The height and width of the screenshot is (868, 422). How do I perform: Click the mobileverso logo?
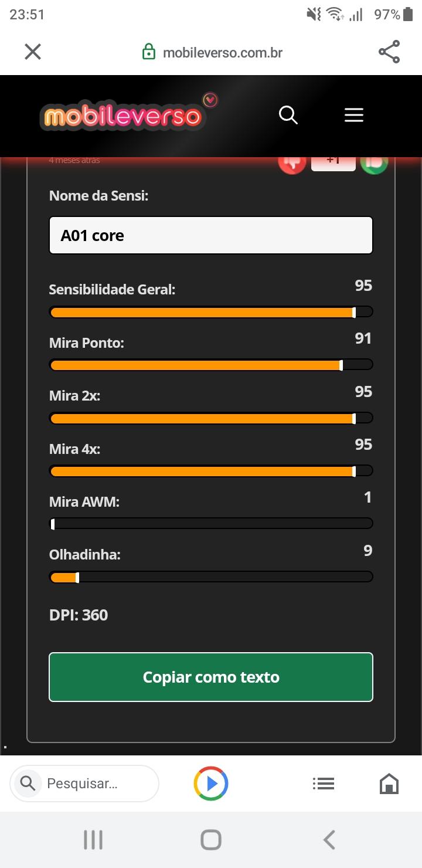[x=128, y=113]
